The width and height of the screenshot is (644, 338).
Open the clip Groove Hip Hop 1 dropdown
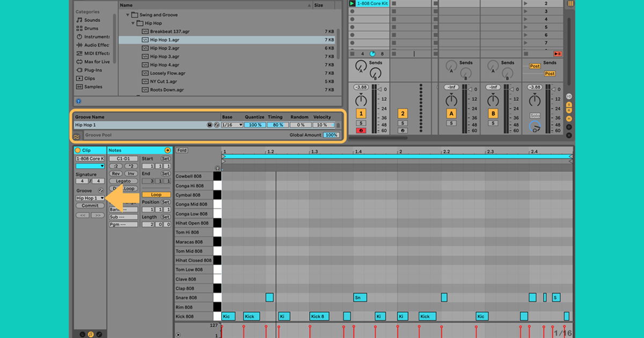click(90, 198)
